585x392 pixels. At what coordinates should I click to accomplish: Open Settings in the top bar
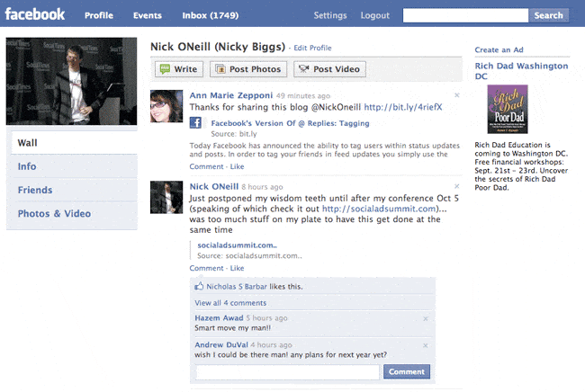click(x=330, y=15)
